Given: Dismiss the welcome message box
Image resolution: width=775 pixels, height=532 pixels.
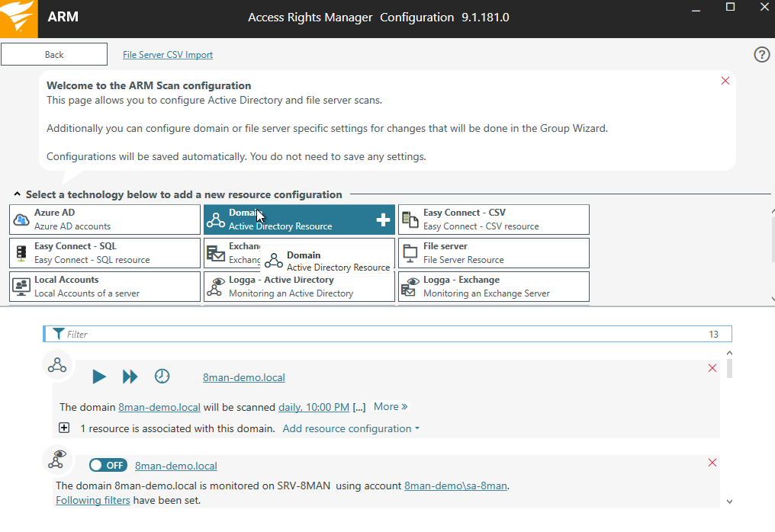Looking at the screenshot, I should point(725,81).
